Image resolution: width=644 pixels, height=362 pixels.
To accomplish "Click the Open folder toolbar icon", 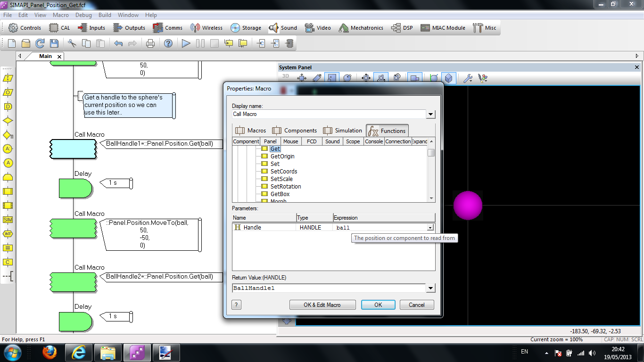I will tap(26, 43).
